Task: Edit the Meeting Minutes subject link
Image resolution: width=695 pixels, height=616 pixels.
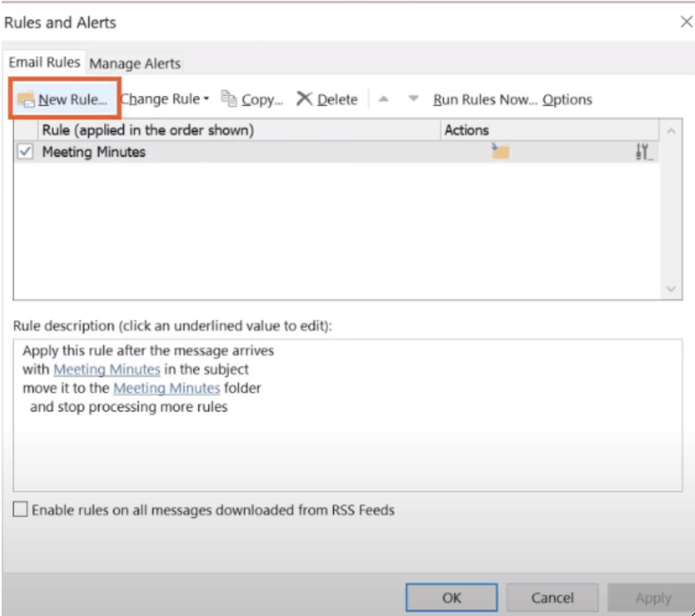Action: [107, 369]
